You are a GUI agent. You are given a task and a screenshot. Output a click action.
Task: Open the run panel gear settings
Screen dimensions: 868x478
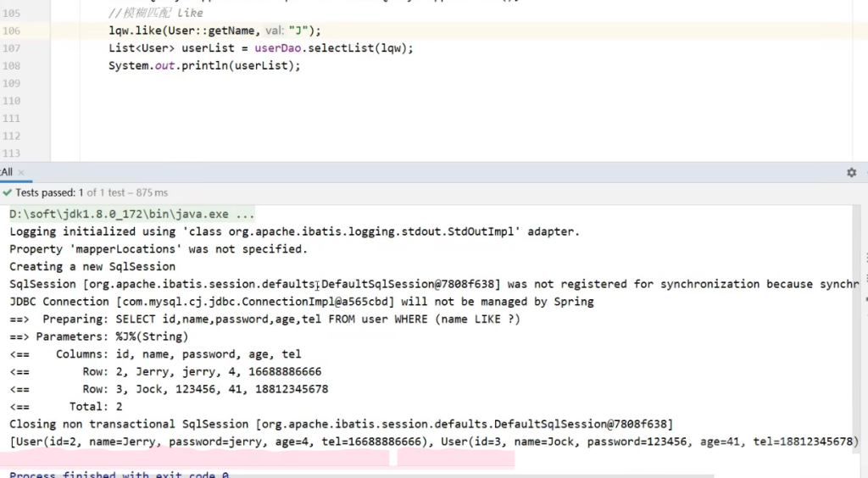[x=851, y=172]
